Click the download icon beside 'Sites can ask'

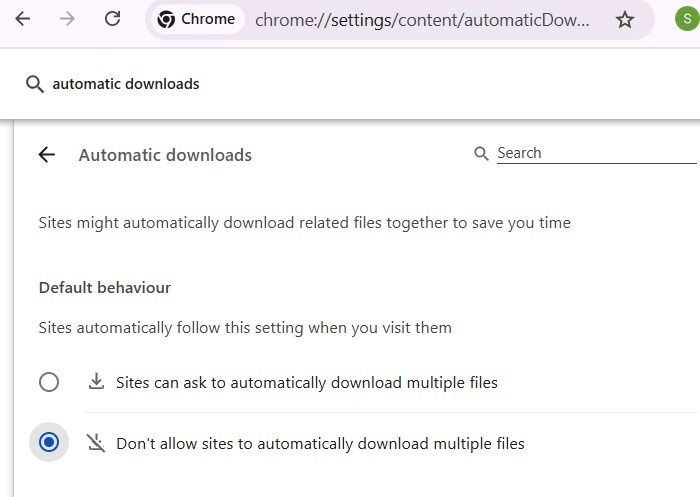(96, 382)
